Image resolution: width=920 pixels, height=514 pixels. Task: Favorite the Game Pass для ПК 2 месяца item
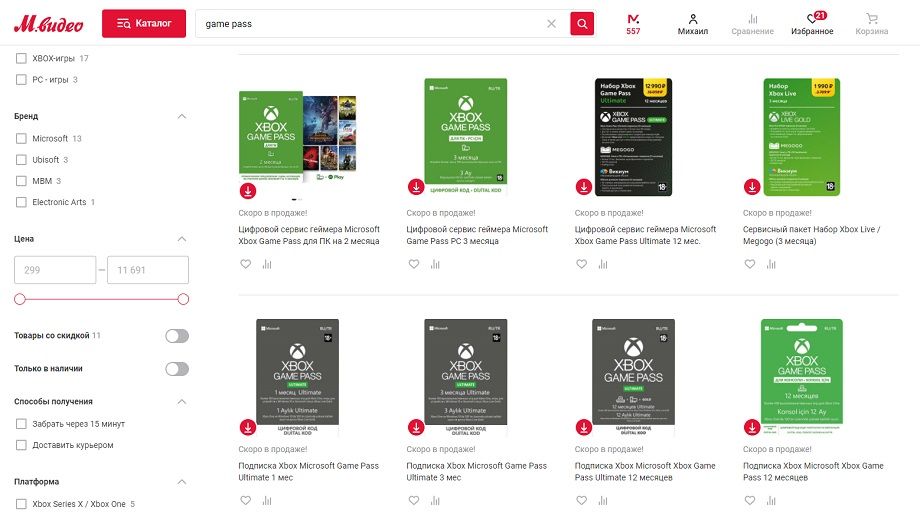click(x=246, y=264)
